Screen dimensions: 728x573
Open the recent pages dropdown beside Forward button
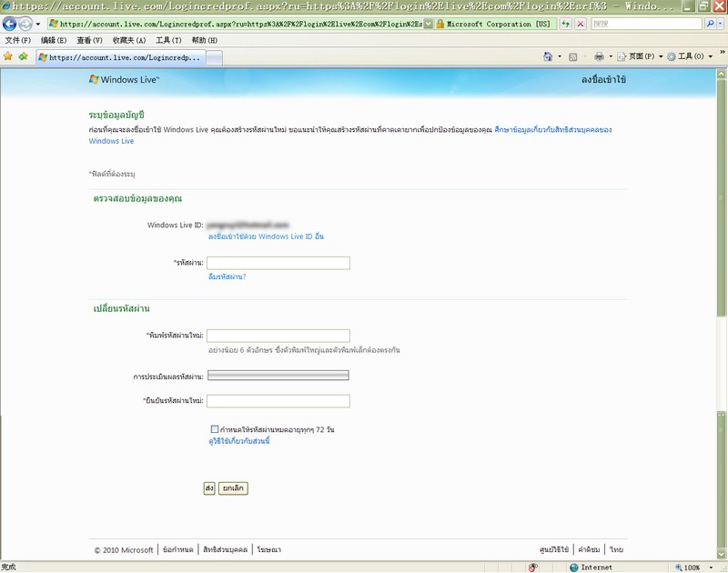[x=38, y=24]
